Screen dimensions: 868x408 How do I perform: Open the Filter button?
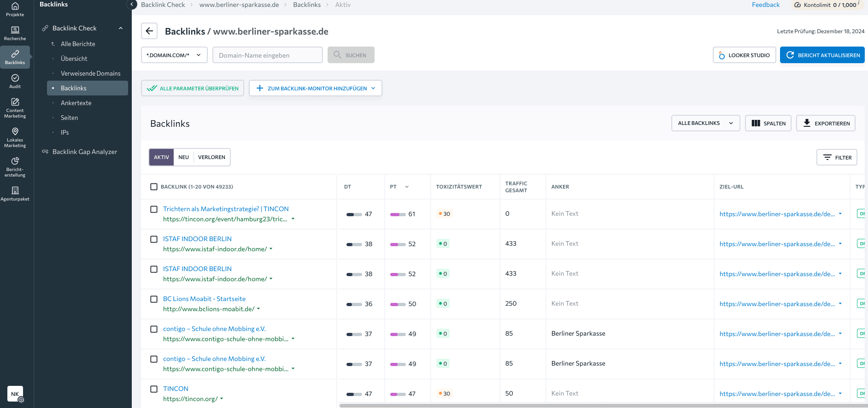tap(837, 157)
